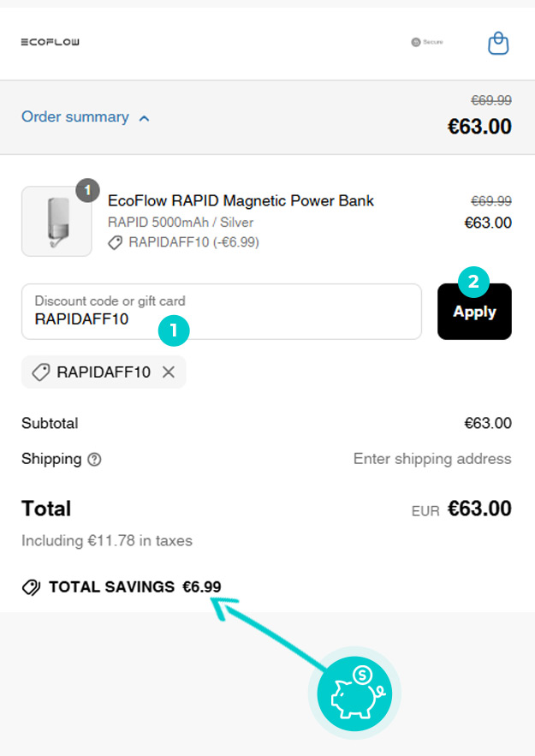Click the discount tag icon beside RAPIDAFF10
Screen dimensions: 535x756
(114, 242)
